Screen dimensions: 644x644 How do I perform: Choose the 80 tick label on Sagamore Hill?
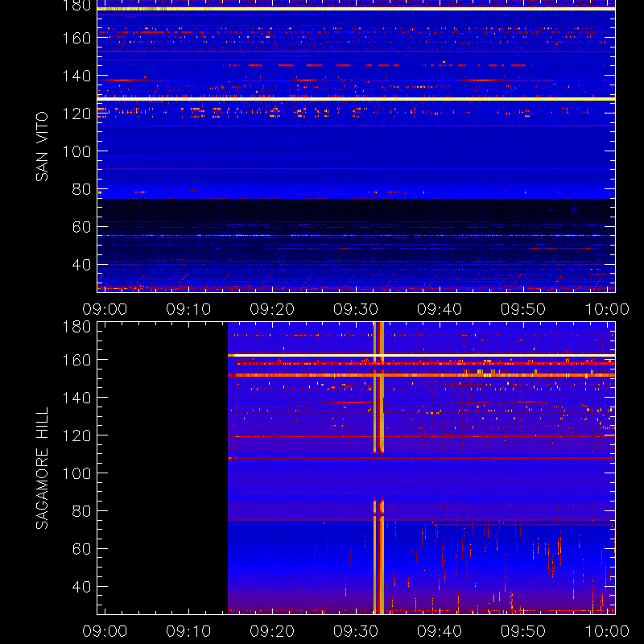click(x=81, y=511)
